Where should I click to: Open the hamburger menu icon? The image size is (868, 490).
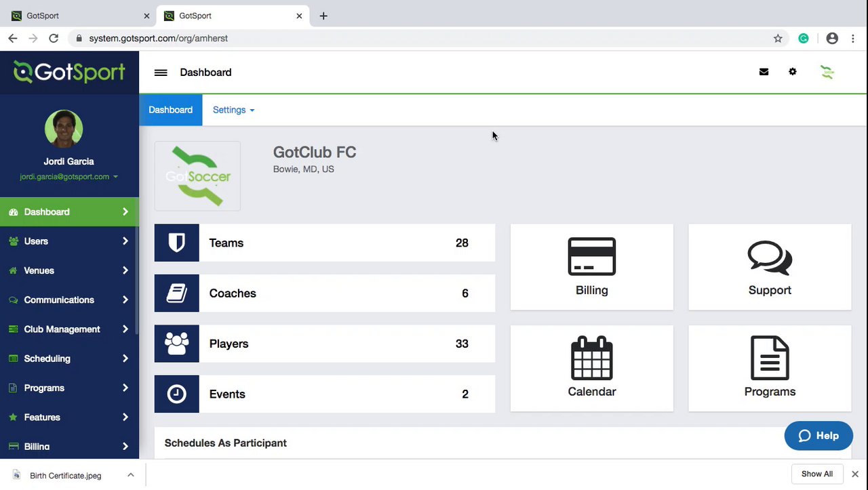(x=161, y=73)
